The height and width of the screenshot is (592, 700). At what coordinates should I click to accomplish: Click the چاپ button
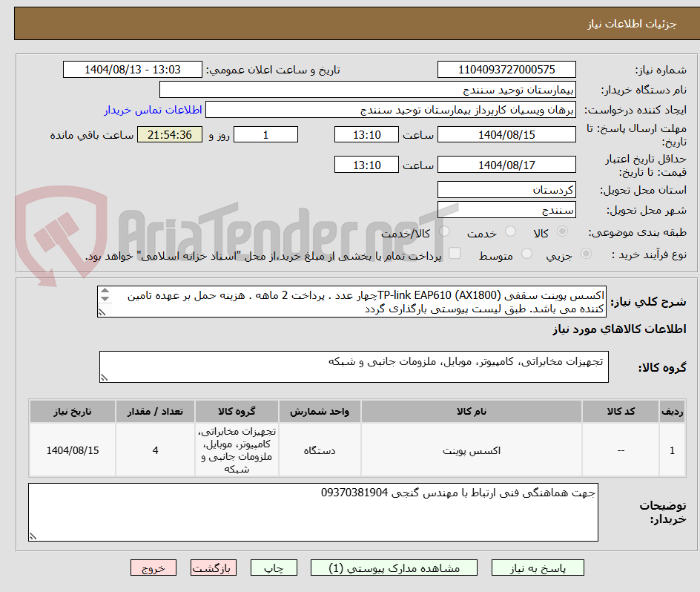point(275,567)
